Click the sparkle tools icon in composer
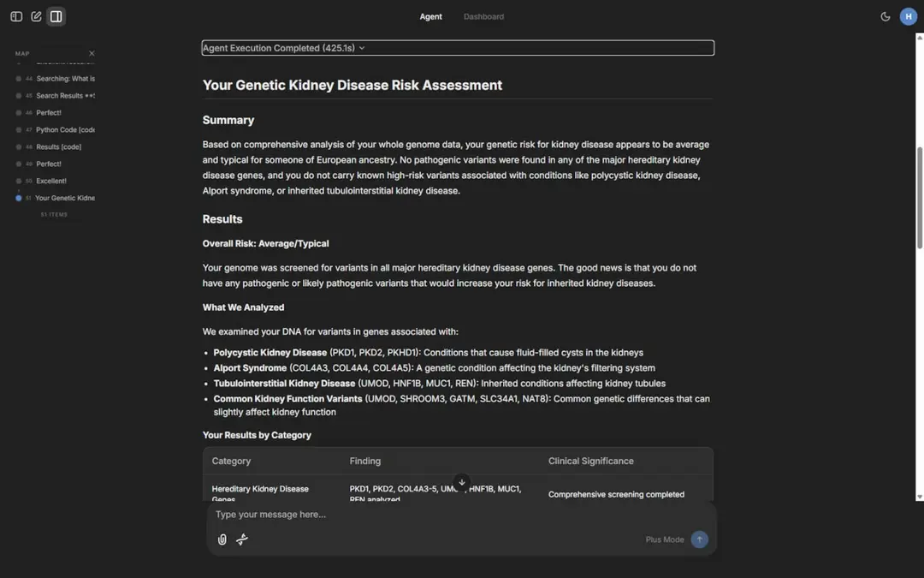 242,539
